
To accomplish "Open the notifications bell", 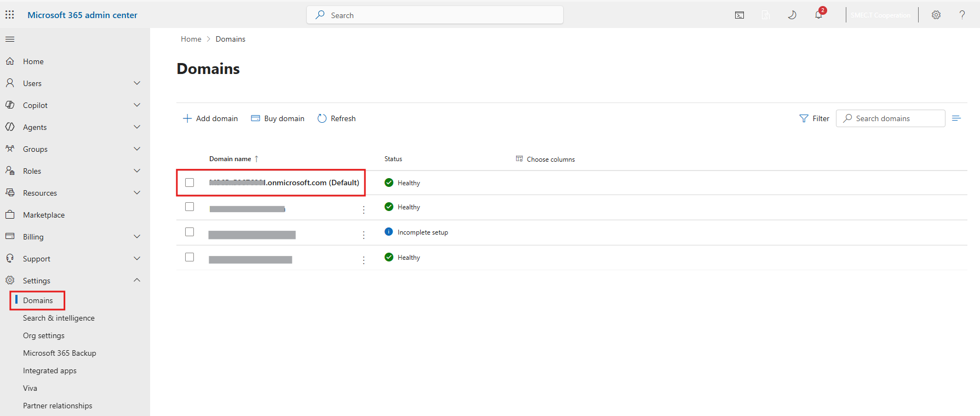I will (x=818, y=15).
